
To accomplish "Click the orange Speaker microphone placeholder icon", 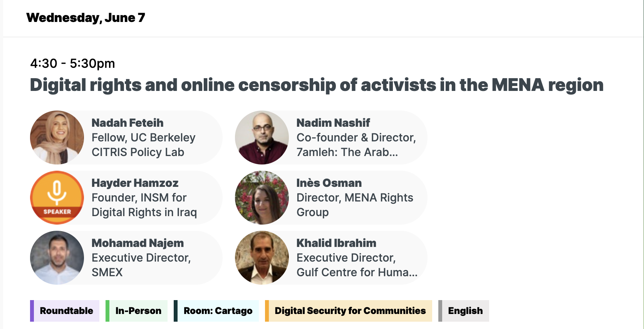I will click(x=57, y=198).
